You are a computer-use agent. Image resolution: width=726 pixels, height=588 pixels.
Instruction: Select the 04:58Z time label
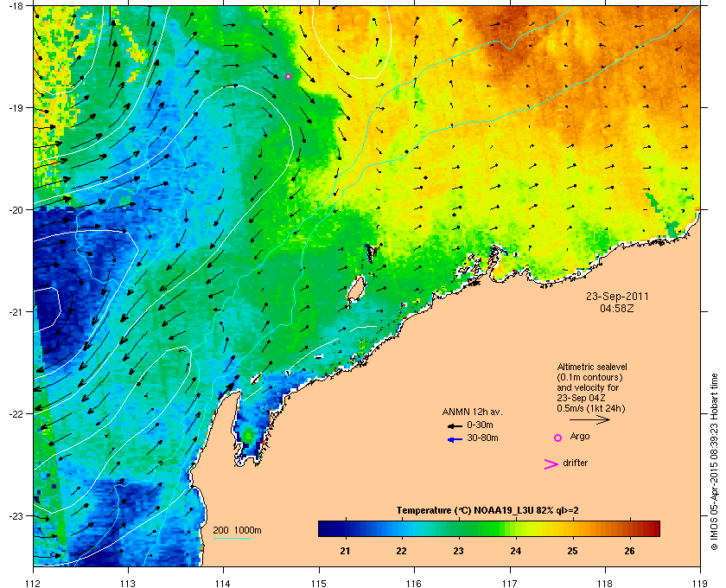[x=617, y=308]
